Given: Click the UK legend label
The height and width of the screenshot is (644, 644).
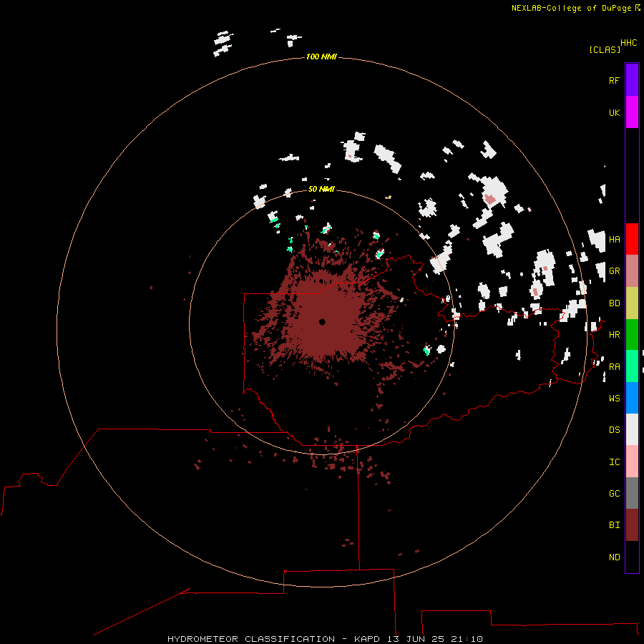Looking at the screenshot, I should 614,112.
